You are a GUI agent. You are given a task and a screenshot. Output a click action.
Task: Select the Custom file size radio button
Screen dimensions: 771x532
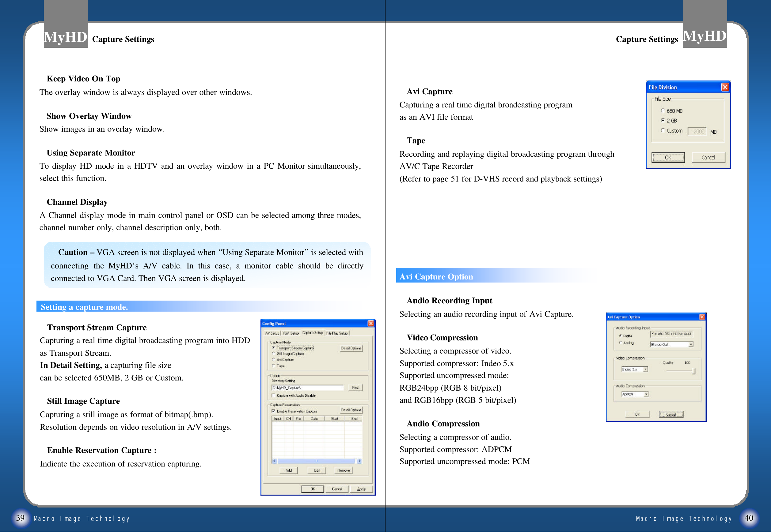(x=663, y=131)
